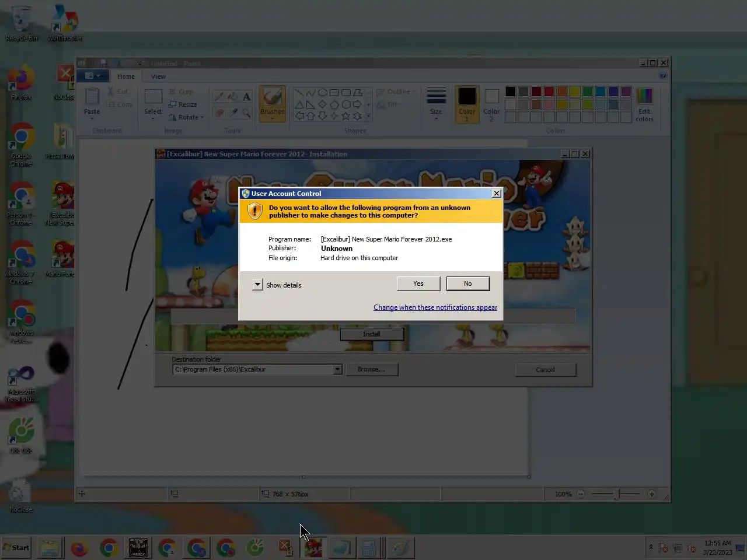Choose the Right arrow shape in Paint

click(357, 104)
